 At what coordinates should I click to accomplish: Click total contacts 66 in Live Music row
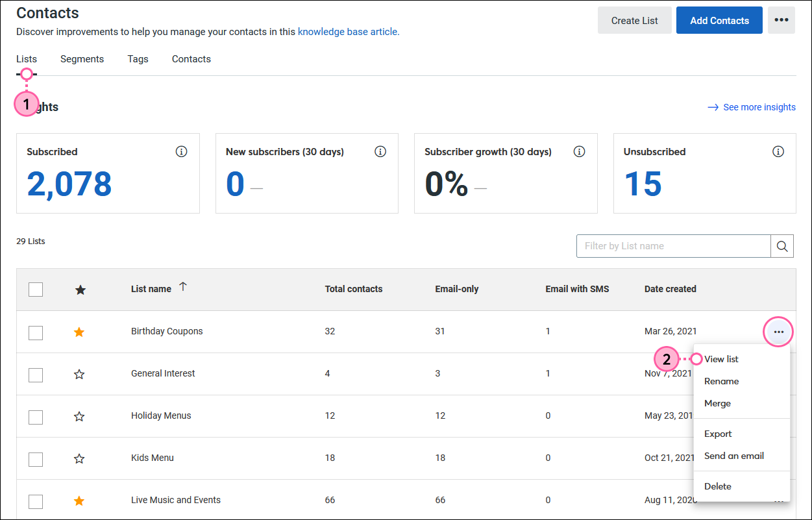pyautogui.click(x=330, y=500)
